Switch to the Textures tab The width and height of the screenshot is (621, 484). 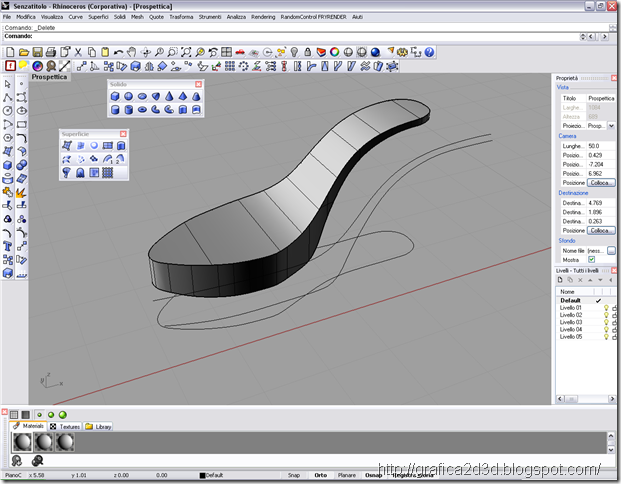pos(65,427)
